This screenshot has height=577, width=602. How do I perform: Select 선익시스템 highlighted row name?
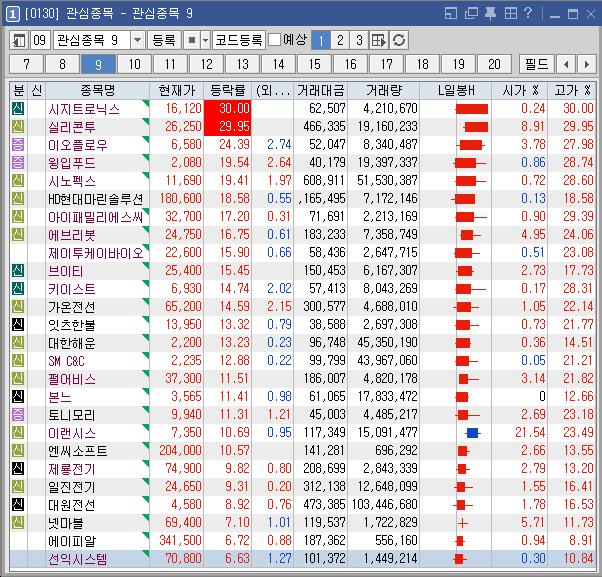click(78, 559)
